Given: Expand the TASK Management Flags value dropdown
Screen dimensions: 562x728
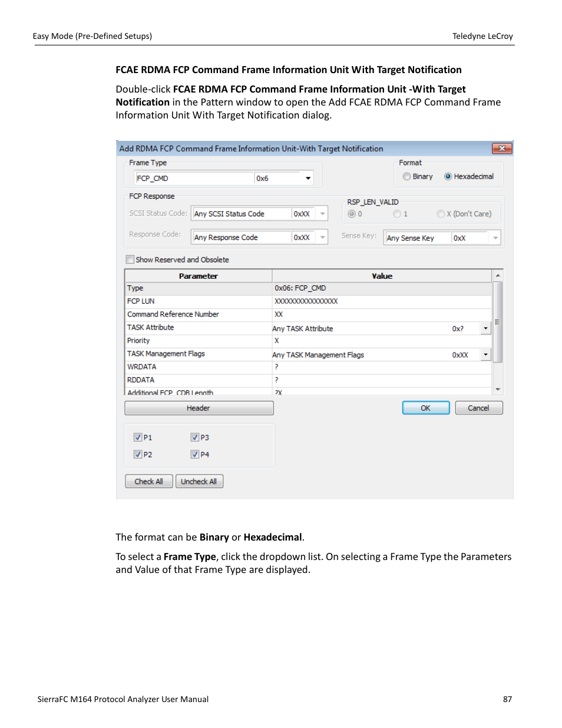Looking at the screenshot, I should 485,354.
